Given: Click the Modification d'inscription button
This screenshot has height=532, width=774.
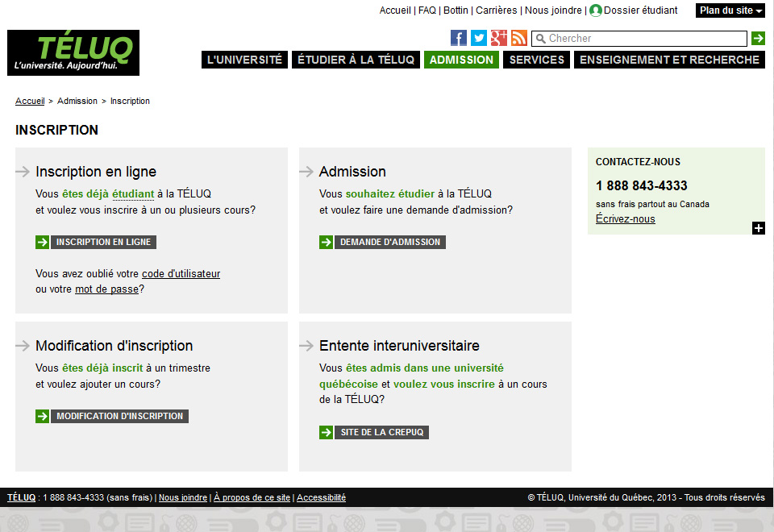Looking at the screenshot, I should click(119, 416).
